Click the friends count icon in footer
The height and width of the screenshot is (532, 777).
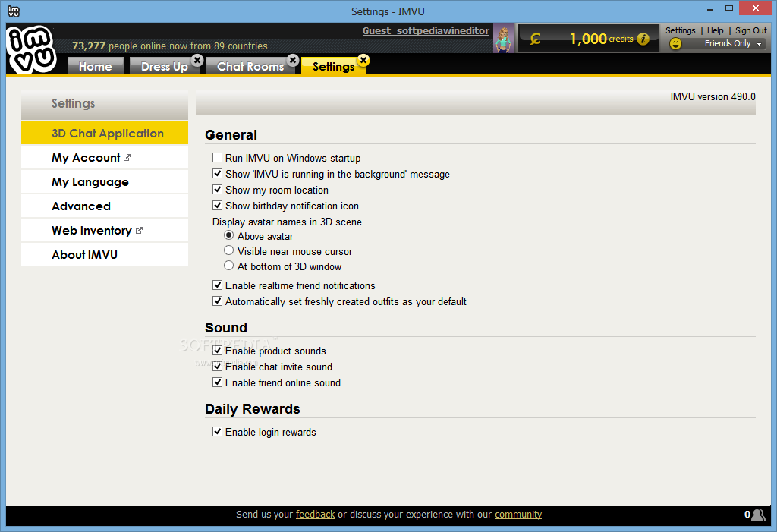[x=758, y=515]
